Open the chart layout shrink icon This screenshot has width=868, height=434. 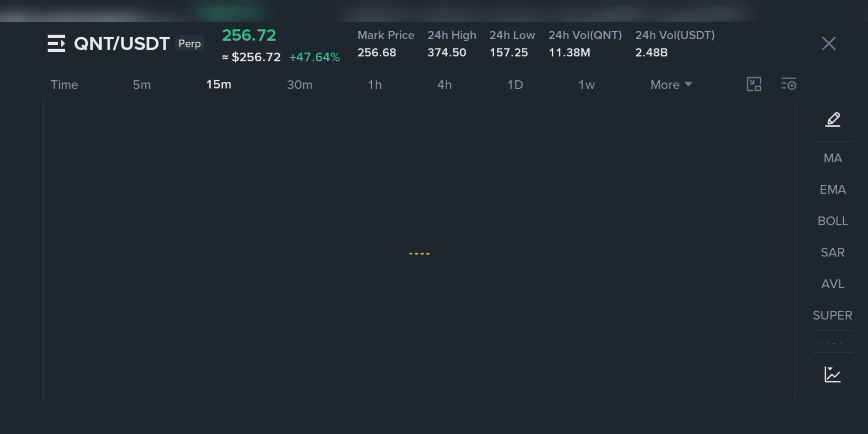[754, 84]
